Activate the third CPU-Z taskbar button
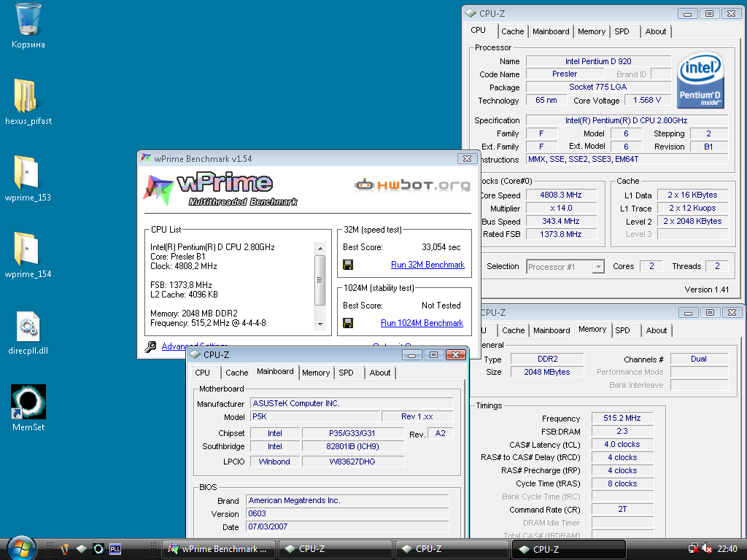 click(568, 549)
